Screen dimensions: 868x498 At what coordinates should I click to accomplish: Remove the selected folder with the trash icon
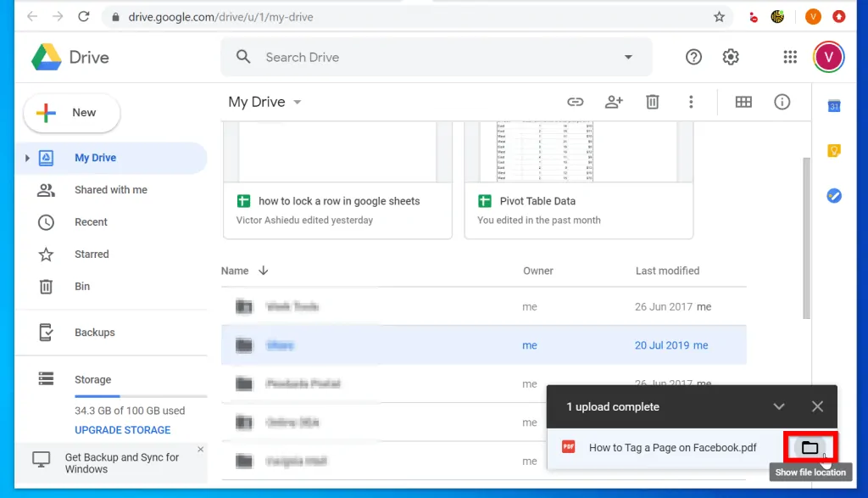coord(653,102)
